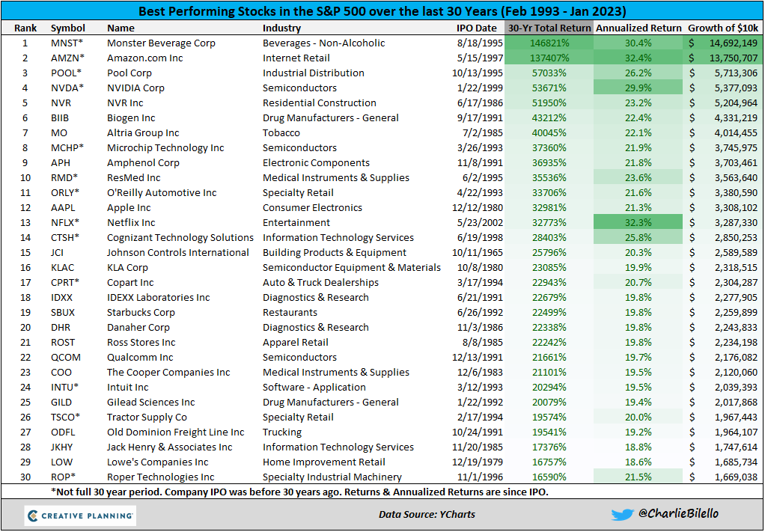
Task: Click the Amphenol Corp name cell
Action: tap(143, 163)
